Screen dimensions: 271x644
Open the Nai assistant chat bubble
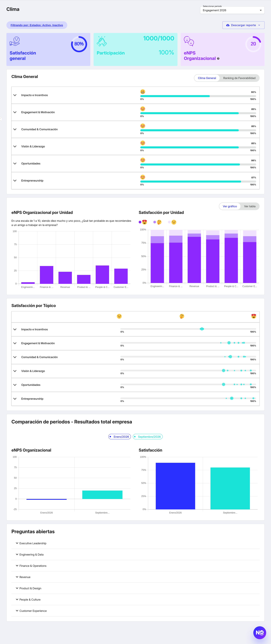(x=260, y=633)
